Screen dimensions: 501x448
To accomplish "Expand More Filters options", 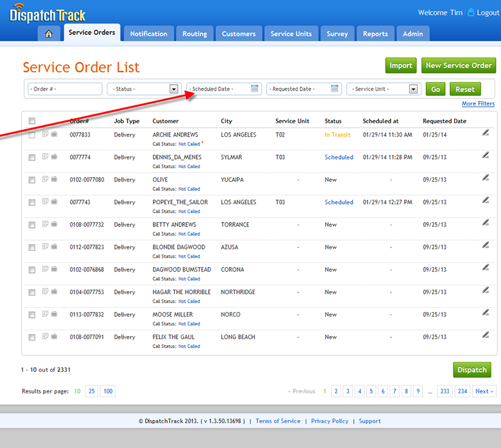I will (478, 104).
